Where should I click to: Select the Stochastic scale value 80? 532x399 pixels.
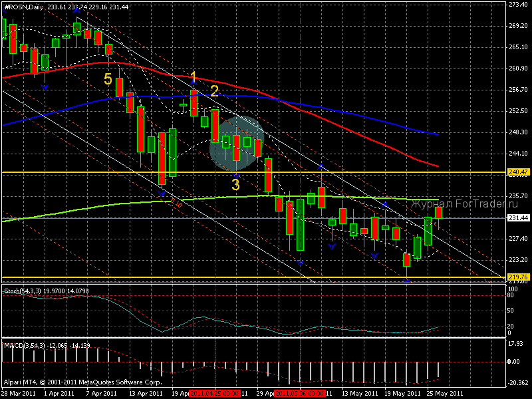pos(511,295)
